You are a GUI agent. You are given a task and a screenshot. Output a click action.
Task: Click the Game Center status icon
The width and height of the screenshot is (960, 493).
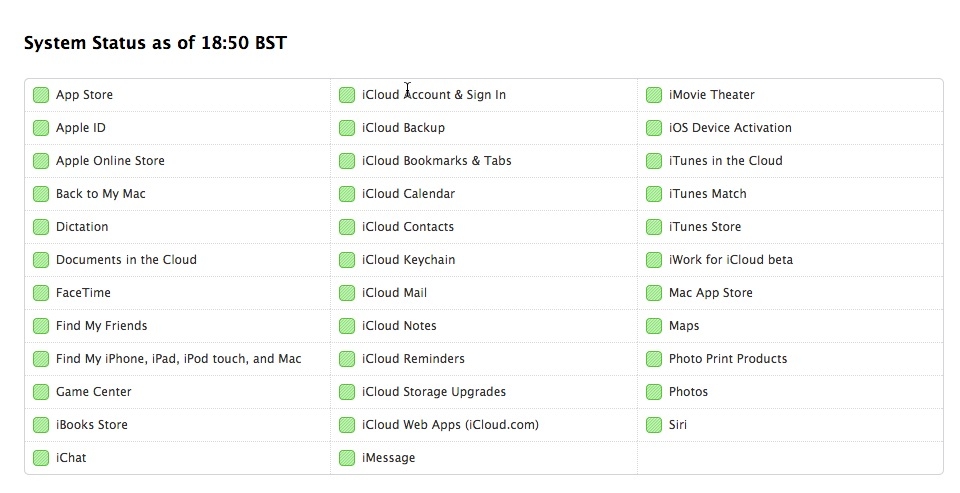tap(41, 392)
